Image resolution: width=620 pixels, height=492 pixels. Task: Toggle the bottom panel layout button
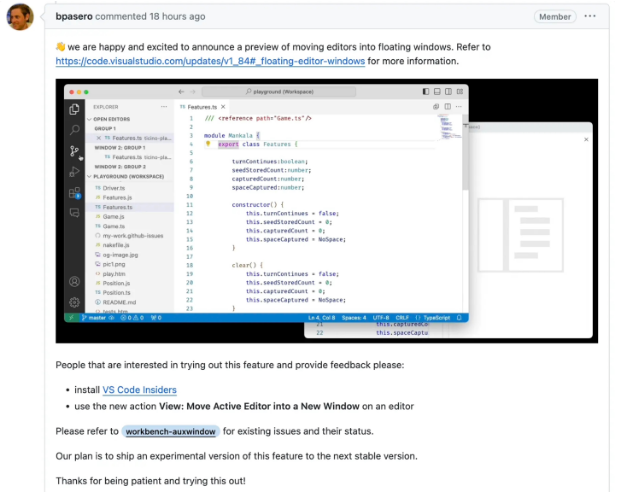[x=437, y=92]
